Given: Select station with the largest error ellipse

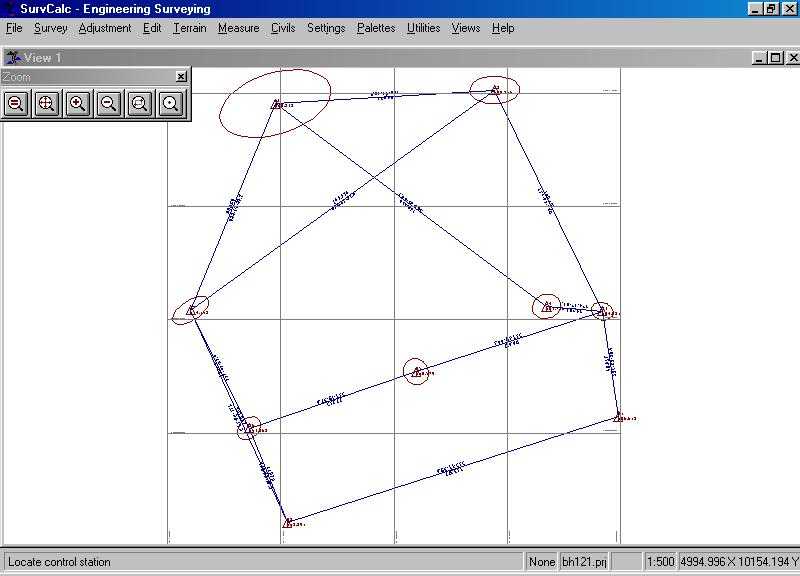Looking at the screenshot, I should [276, 105].
